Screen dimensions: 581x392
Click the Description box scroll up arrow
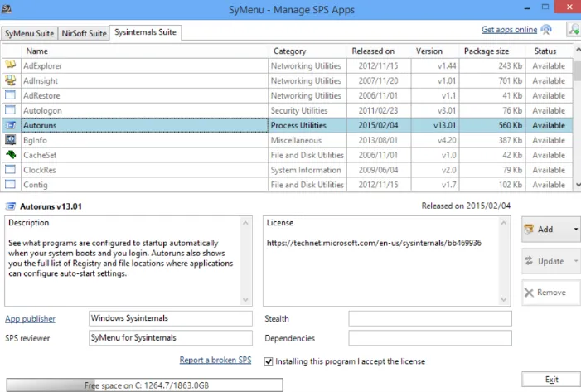coord(245,223)
